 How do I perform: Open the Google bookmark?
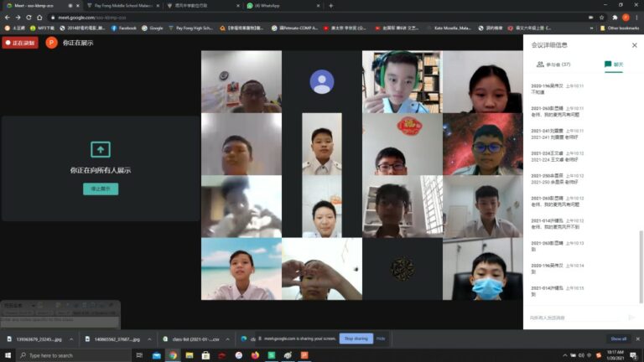(153, 28)
